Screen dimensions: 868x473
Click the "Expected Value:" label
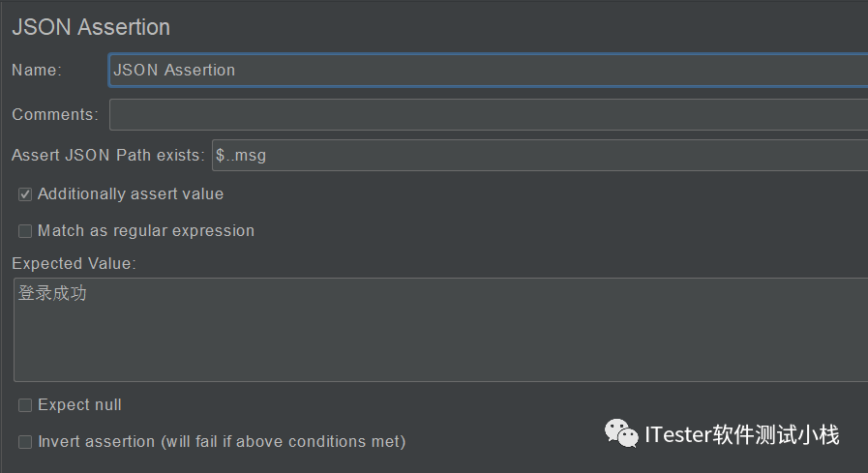coord(74,263)
